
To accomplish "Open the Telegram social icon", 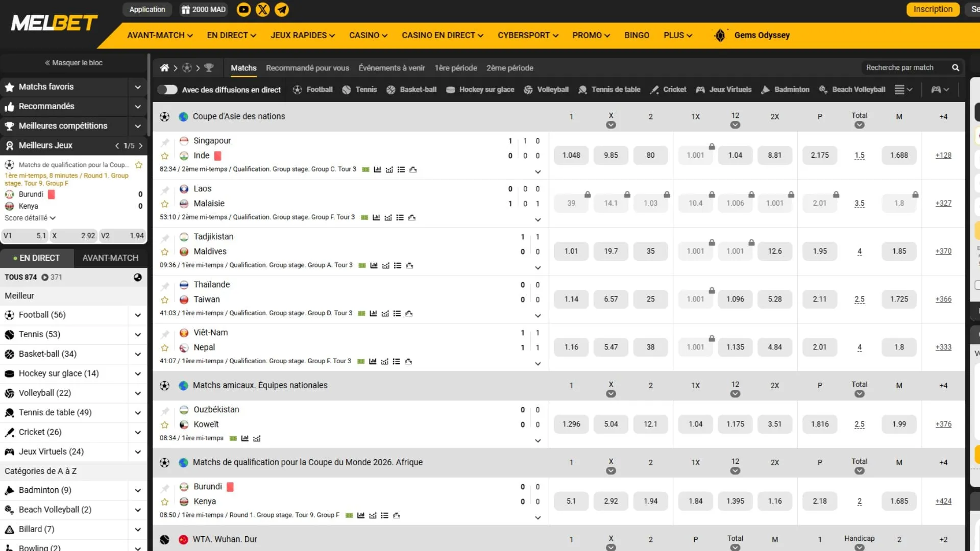I will [282, 10].
